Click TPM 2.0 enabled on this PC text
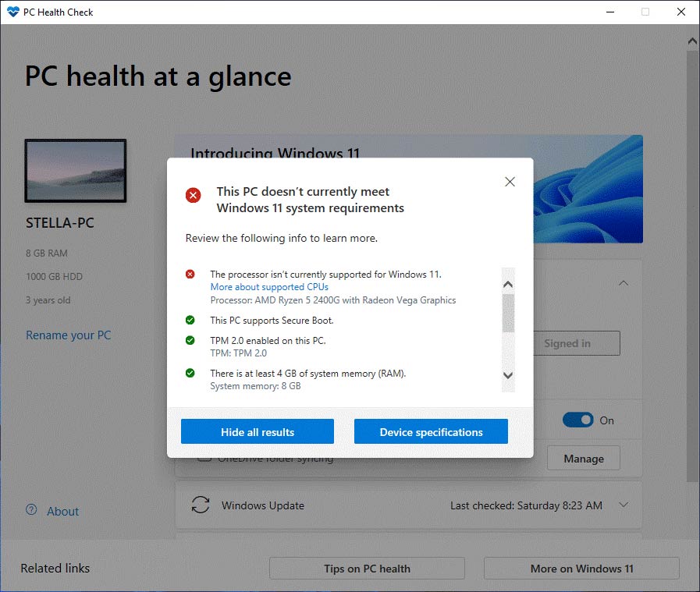Viewport: 700px width, 592px height. [268, 340]
